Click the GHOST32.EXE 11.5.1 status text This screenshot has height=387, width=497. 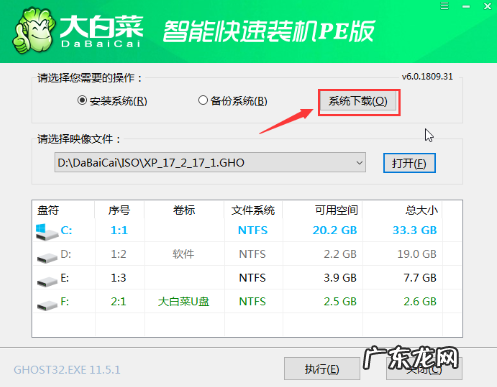click(x=67, y=370)
